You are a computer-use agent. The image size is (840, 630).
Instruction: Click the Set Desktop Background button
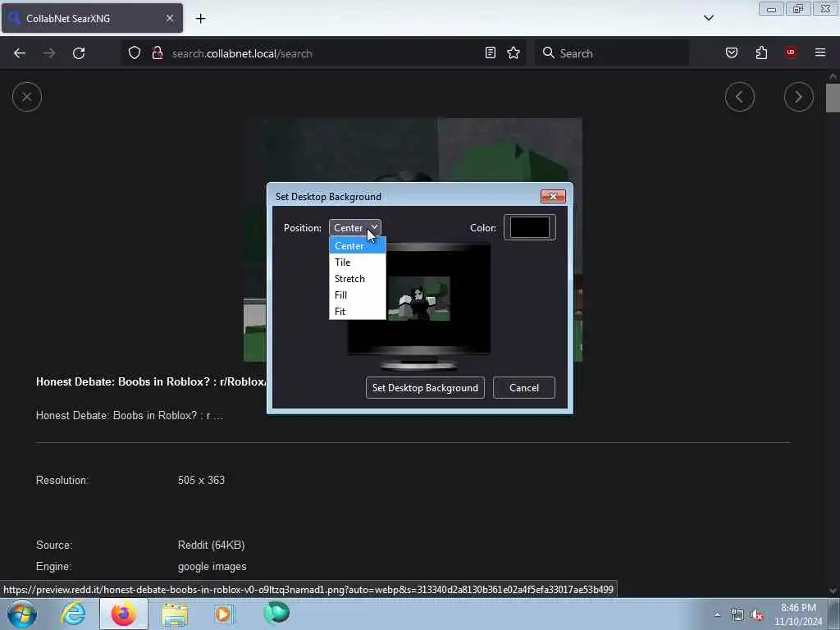point(425,388)
